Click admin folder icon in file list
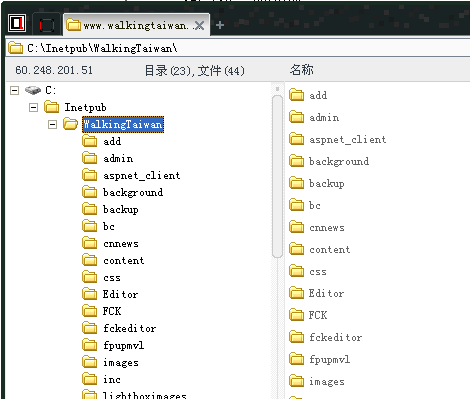Image resolution: width=470 pixels, height=399 pixels. (297, 117)
